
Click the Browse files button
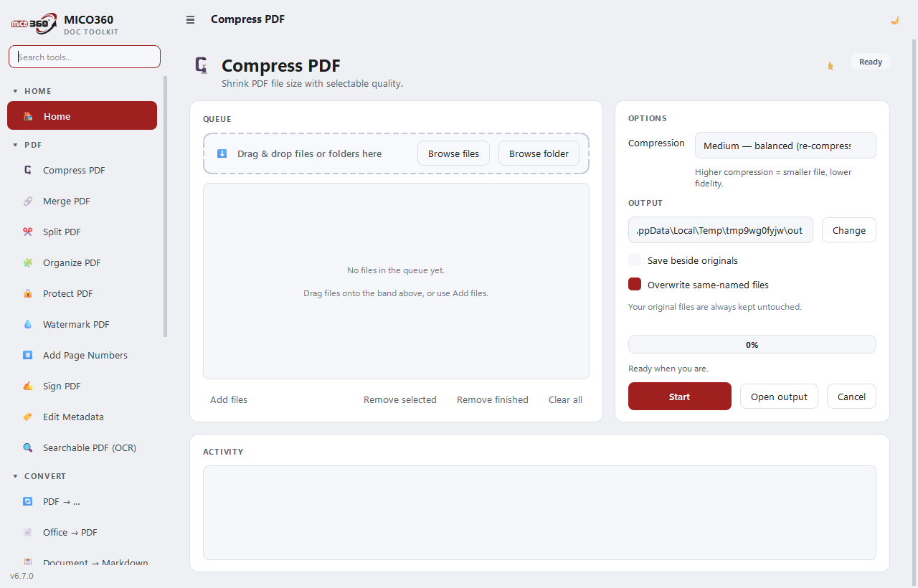pos(453,153)
